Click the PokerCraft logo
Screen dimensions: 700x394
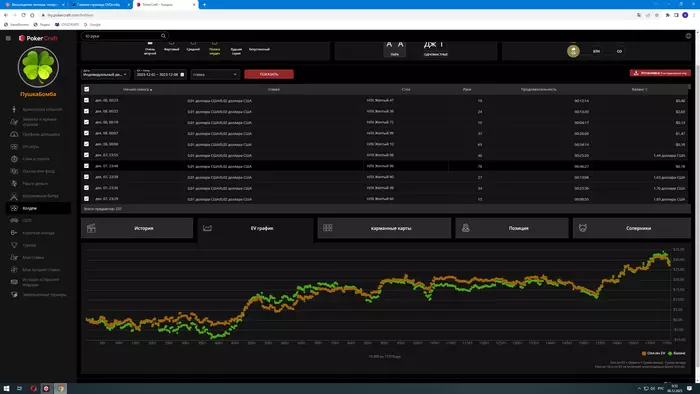pyautogui.click(x=38, y=38)
